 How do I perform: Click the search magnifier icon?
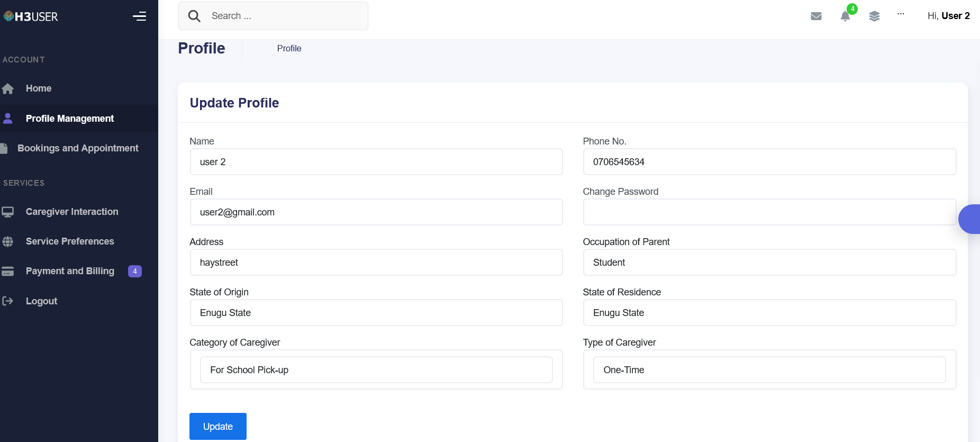coord(194,16)
